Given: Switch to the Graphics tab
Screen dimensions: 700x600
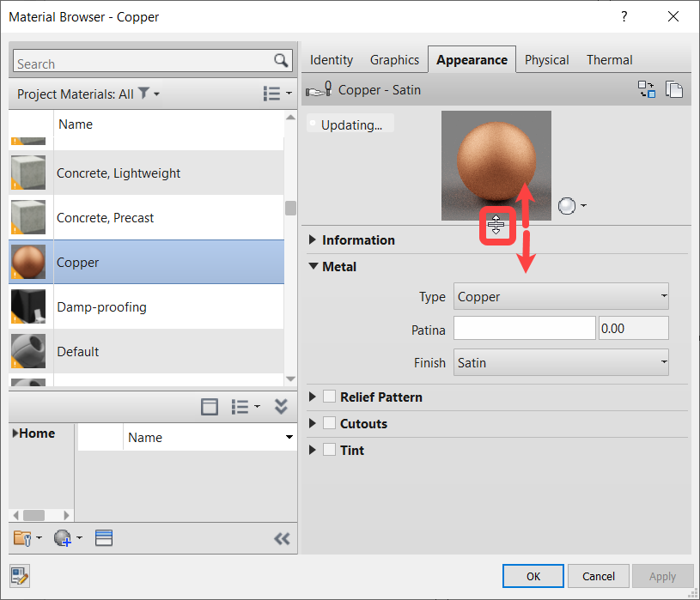Looking at the screenshot, I should [x=394, y=60].
